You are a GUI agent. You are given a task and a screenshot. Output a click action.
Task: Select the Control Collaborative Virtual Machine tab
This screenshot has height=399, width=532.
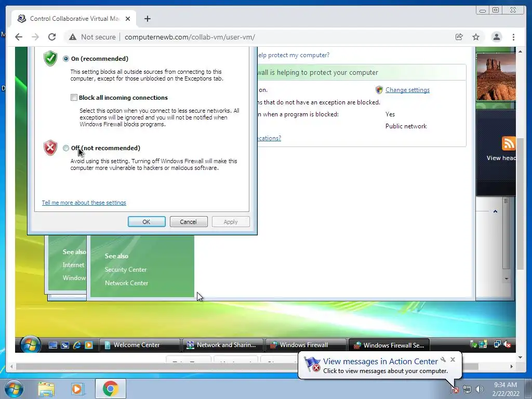coord(74,19)
